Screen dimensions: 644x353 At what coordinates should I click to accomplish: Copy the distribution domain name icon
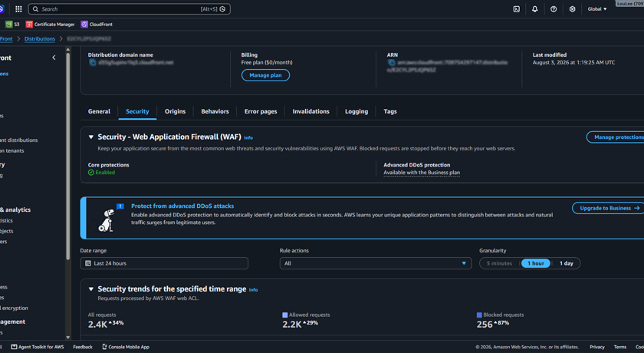click(93, 62)
